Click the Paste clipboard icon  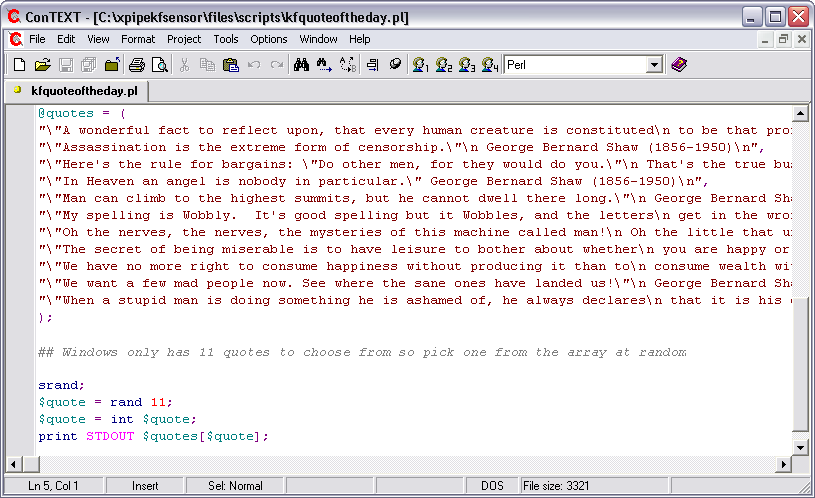(230, 65)
